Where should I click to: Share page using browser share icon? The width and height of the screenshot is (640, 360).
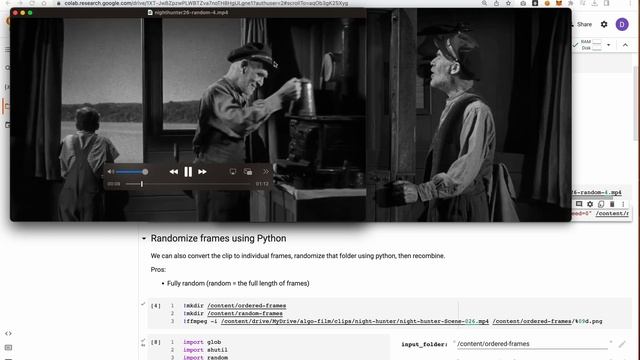click(496, 3)
